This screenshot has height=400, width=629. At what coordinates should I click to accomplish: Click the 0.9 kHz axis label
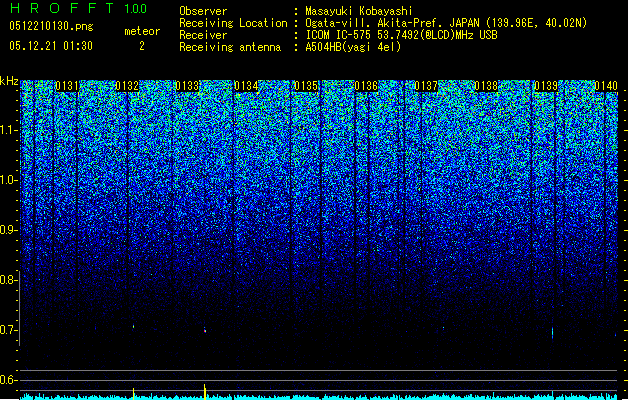(x=9, y=230)
